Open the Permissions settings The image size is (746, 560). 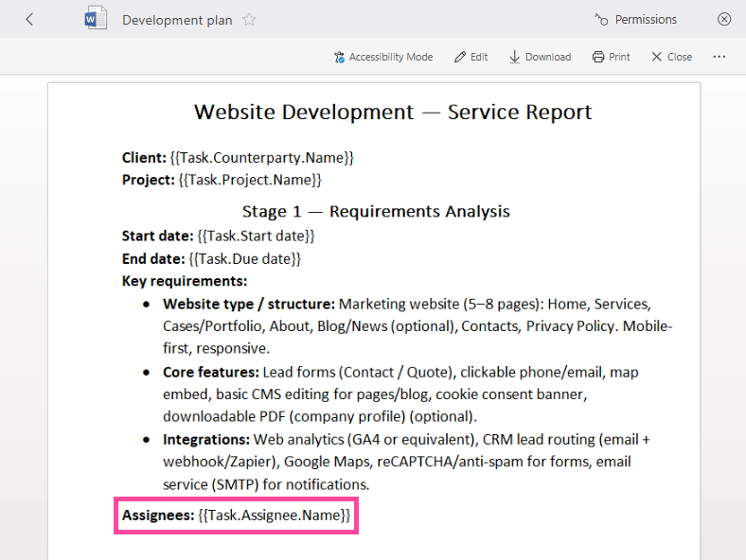[x=635, y=19]
